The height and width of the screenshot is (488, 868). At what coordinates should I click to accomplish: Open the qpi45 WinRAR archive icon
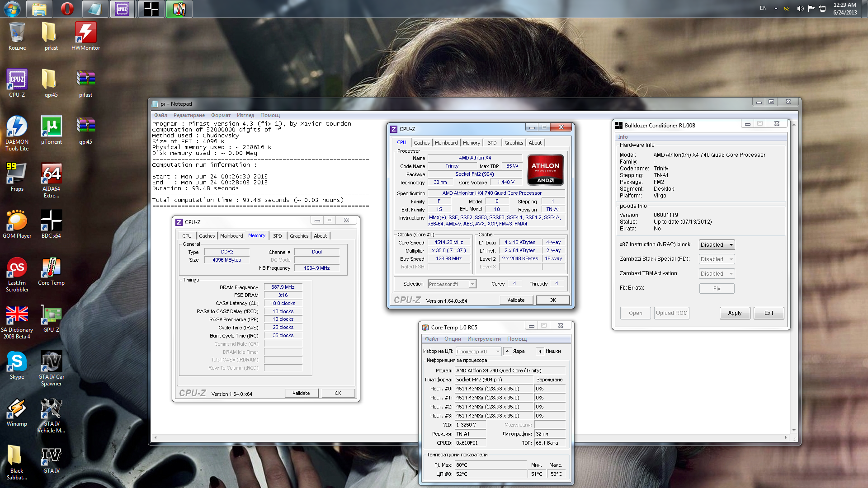[x=85, y=130]
